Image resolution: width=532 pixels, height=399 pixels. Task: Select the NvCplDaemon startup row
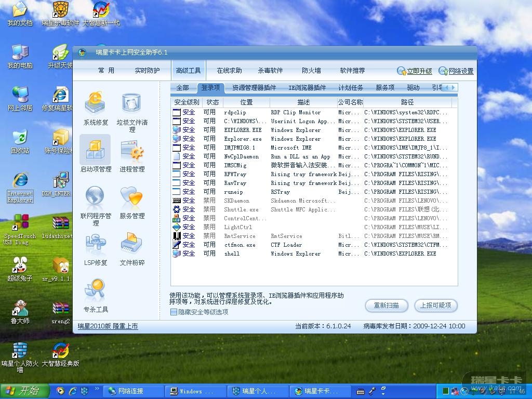point(314,156)
